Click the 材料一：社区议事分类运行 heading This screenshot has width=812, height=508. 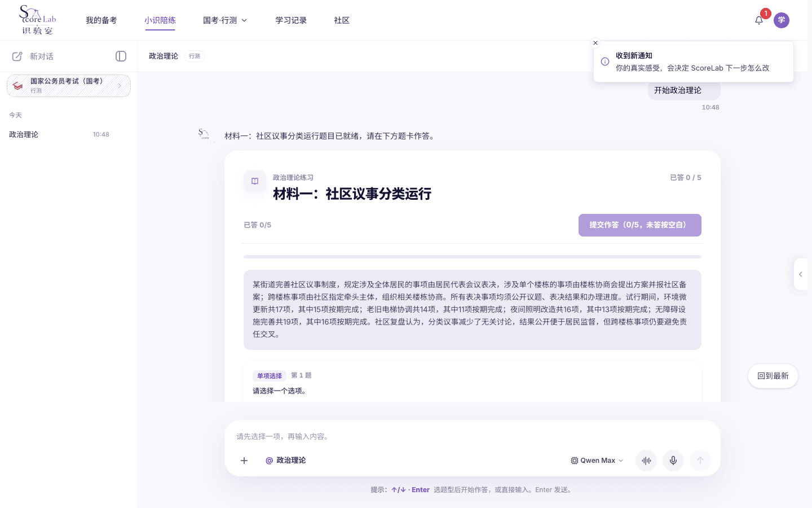352,194
